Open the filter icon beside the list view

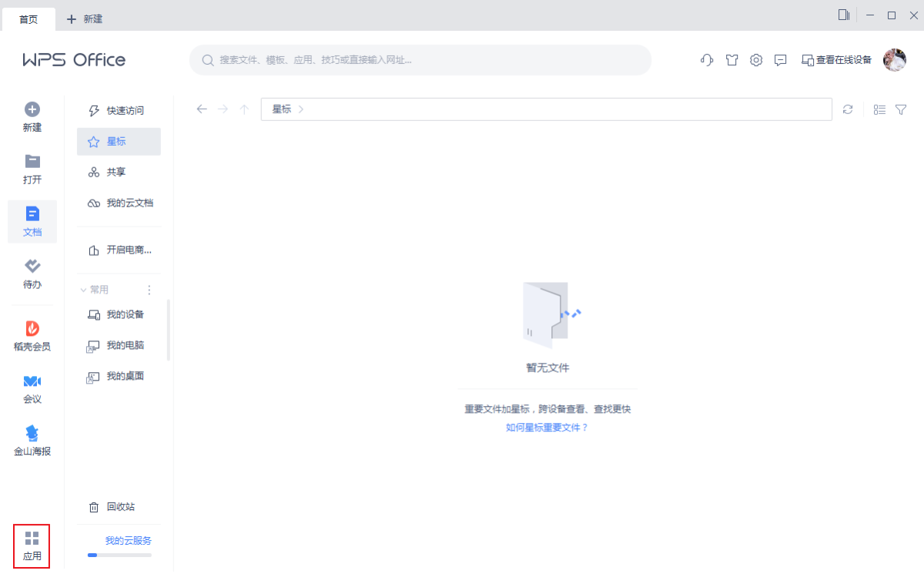tap(901, 109)
